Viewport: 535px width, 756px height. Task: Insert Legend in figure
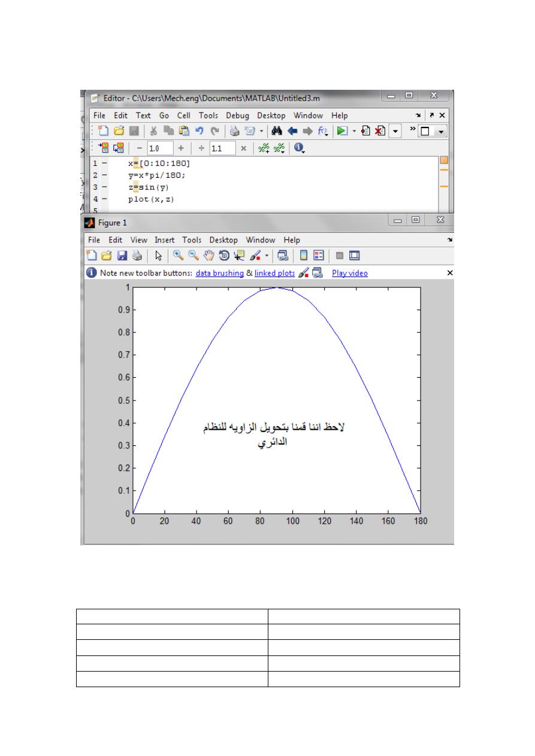pos(319,256)
